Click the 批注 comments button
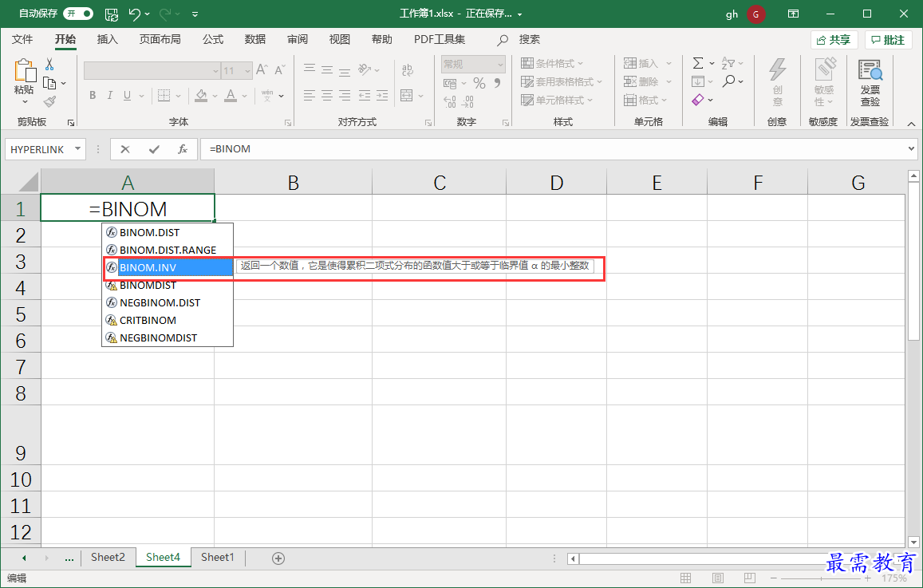Image resolution: width=923 pixels, height=588 pixels. [888, 40]
